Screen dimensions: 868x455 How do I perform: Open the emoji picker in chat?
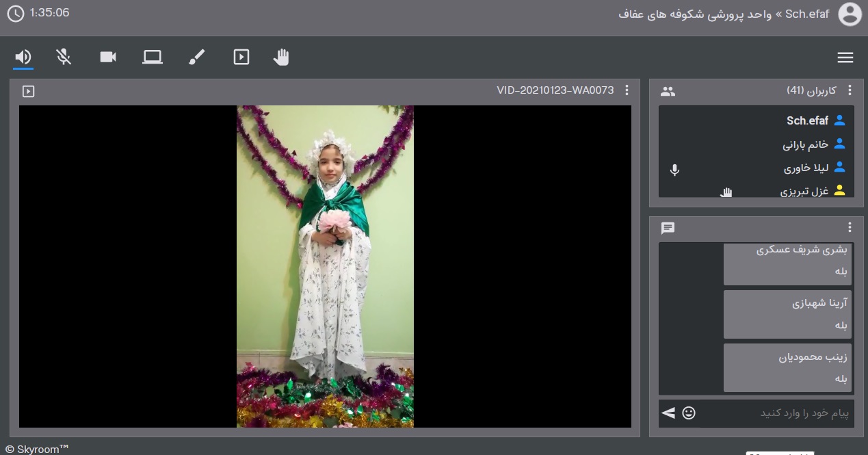pos(689,413)
